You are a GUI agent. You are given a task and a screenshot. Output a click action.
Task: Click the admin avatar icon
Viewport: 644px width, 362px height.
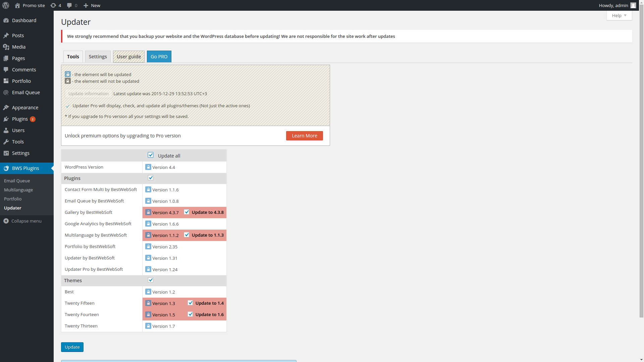(x=633, y=5)
